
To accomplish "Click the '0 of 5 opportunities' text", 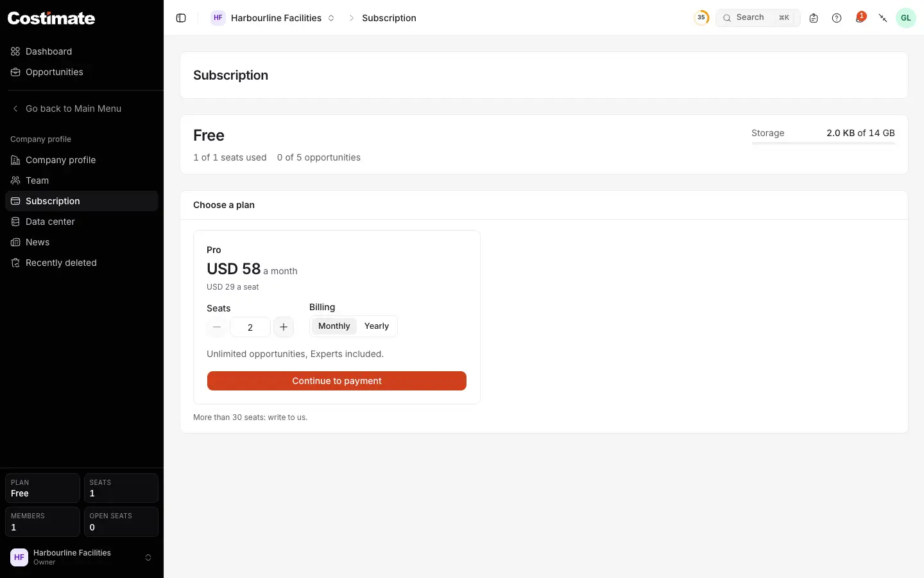I will pyautogui.click(x=319, y=157).
